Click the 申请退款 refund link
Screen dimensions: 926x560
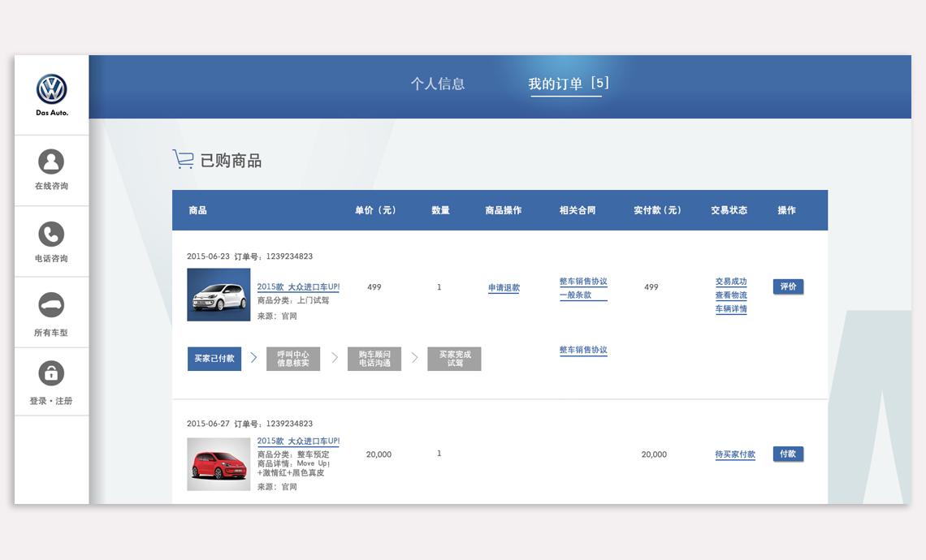504,288
